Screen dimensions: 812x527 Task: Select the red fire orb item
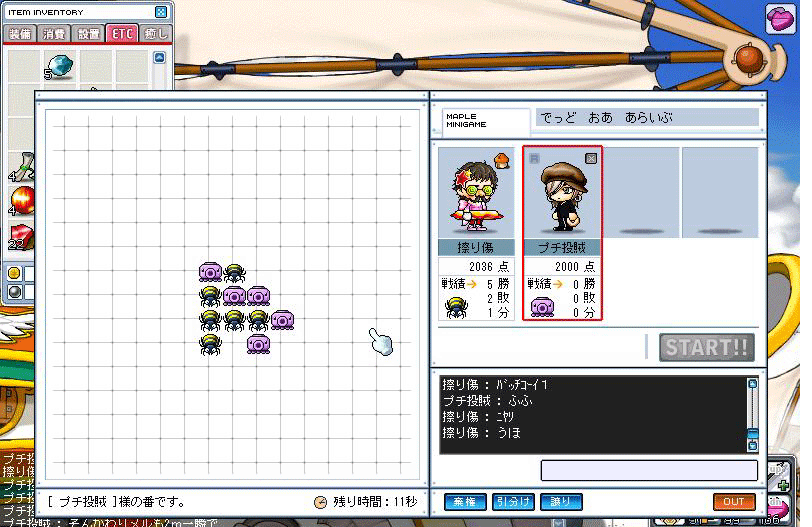point(22,201)
